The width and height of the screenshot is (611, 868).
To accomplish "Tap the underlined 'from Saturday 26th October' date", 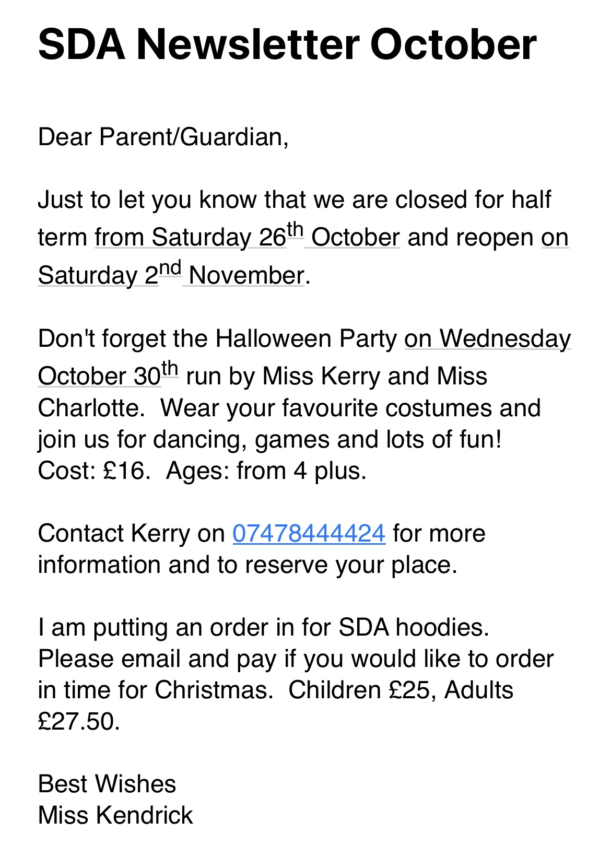I will click(x=248, y=236).
